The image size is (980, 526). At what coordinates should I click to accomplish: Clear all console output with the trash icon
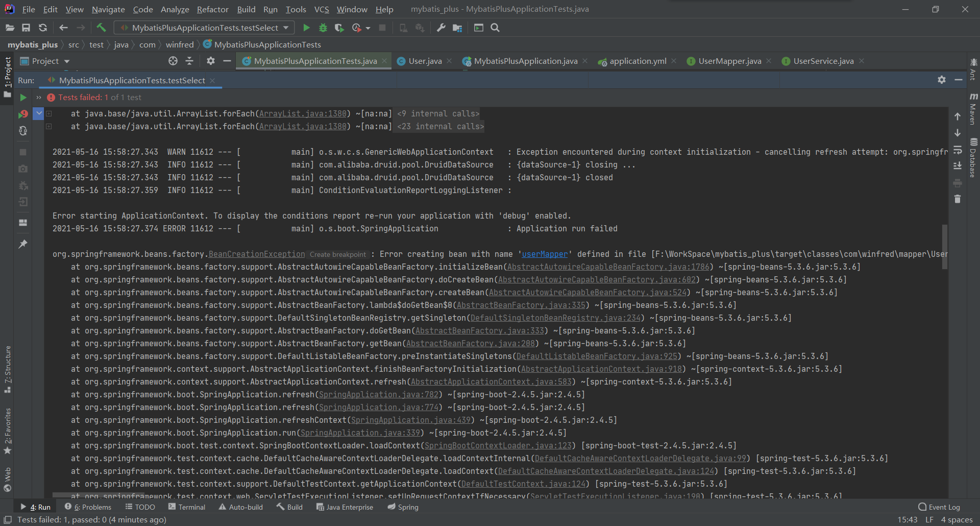coord(958,199)
